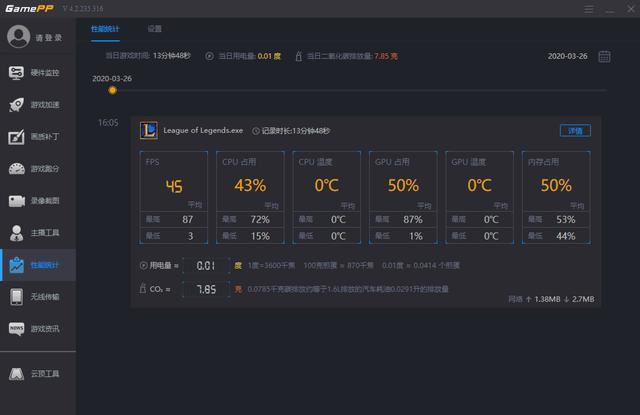
Task: Open 无线传输 phone transfer in sidebar
Action: click(38, 297)
